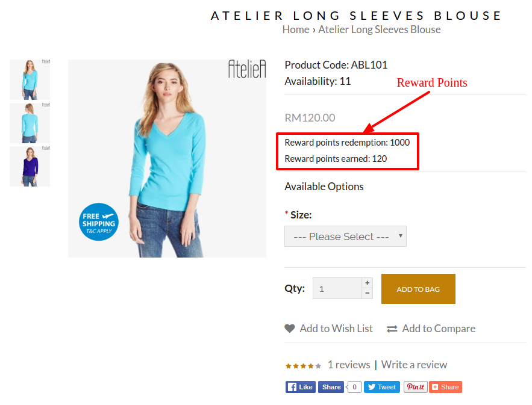Click the heart wish list icon
The image size is (532, 405).
coord(289,329)
